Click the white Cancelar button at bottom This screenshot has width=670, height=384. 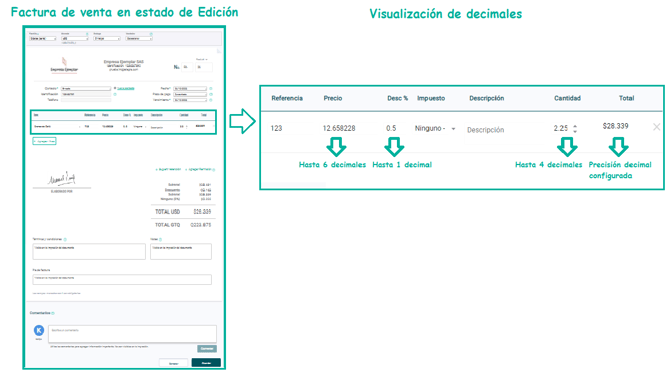coord(173,363)
